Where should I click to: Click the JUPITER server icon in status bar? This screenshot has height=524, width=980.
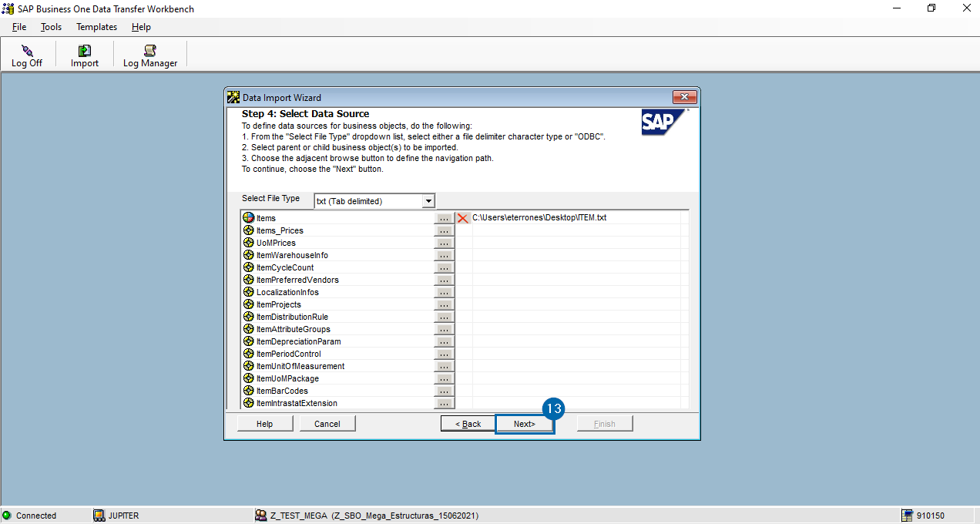click(99, 516)
